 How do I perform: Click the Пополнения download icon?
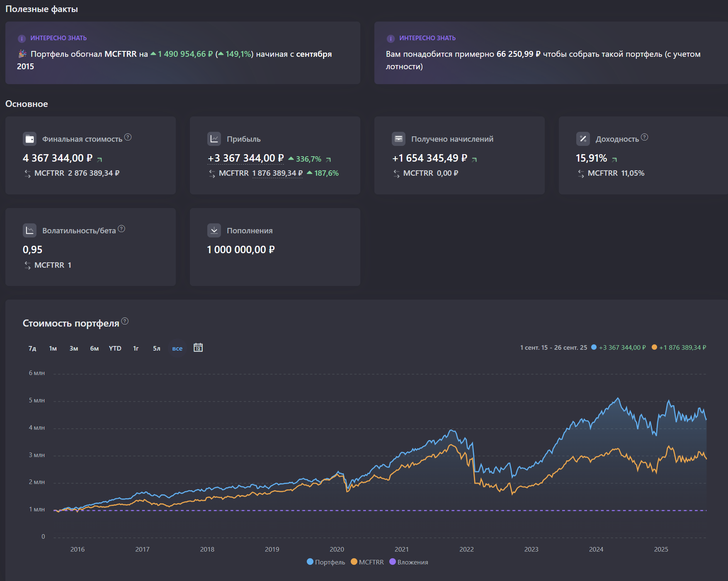(214, 230)
